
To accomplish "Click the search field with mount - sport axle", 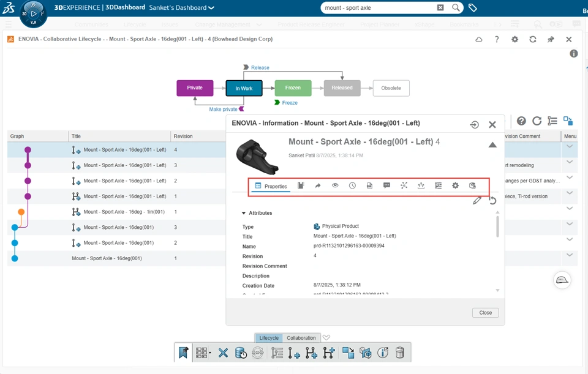I will click(378, 7).
